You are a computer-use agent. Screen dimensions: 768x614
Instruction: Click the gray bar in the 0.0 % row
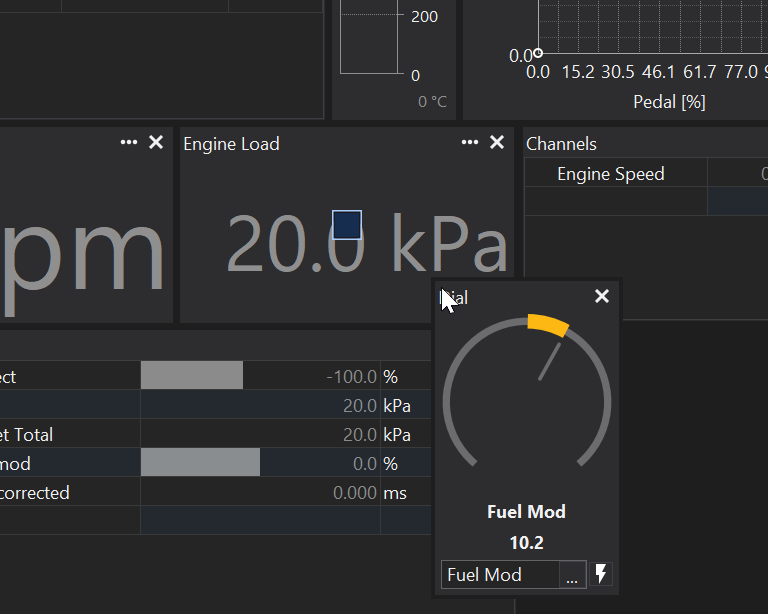click(200, 464)
